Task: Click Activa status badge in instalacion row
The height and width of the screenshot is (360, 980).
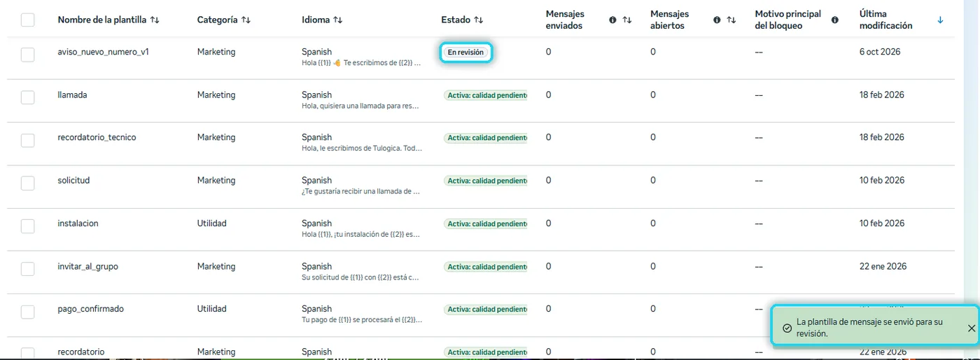Action: click(485, 223)
